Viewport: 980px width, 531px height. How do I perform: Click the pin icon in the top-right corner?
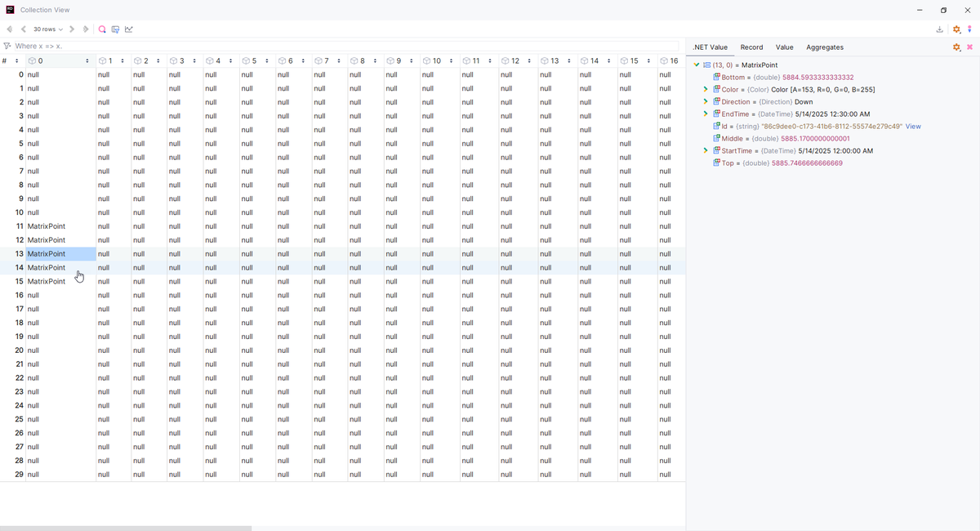tap(970, 29)
